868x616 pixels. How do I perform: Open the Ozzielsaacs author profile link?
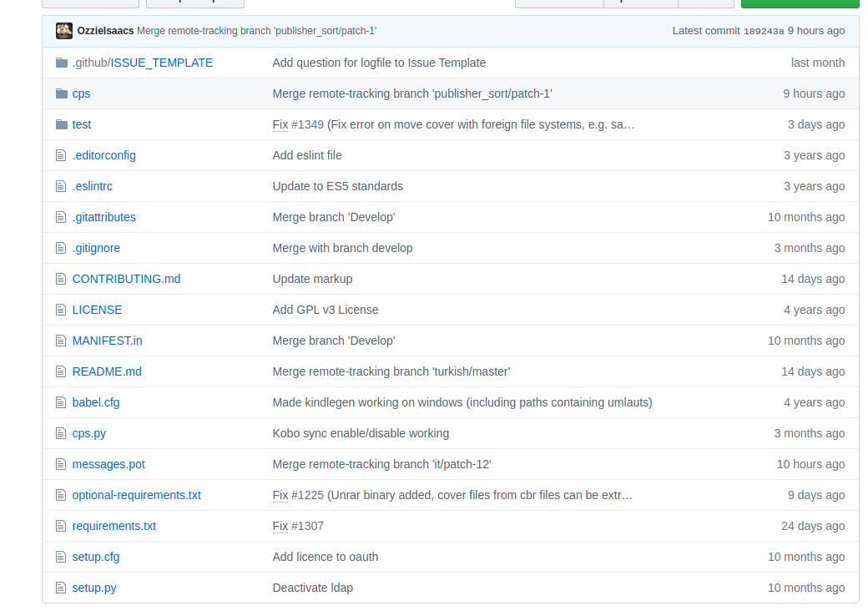(105, 31)
